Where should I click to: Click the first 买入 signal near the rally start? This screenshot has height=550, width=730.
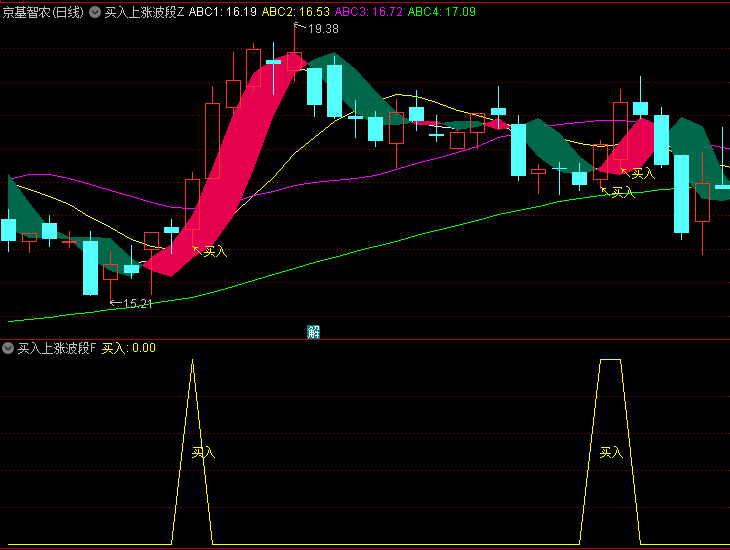pyautogui.click(x=215, y=252)
